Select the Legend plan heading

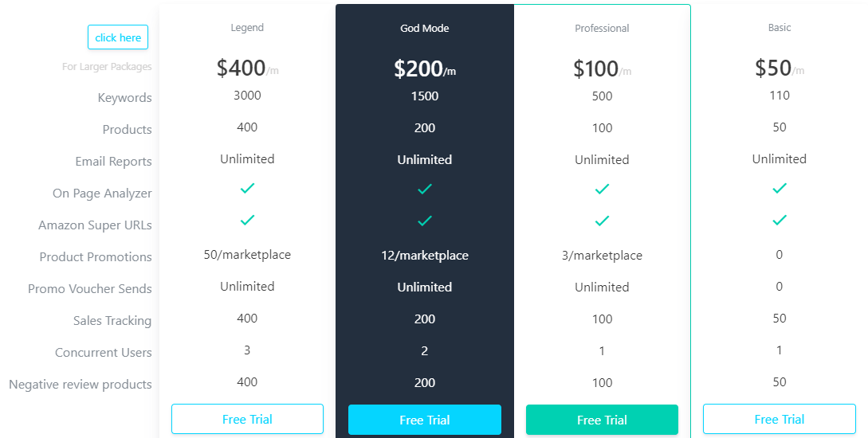247,28
